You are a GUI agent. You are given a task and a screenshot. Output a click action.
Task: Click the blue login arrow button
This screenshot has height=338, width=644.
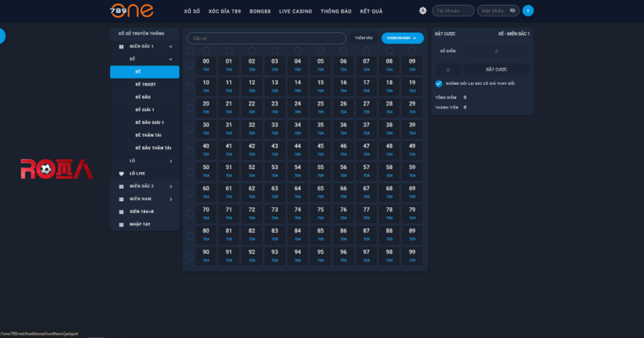(x=528, y=11)
